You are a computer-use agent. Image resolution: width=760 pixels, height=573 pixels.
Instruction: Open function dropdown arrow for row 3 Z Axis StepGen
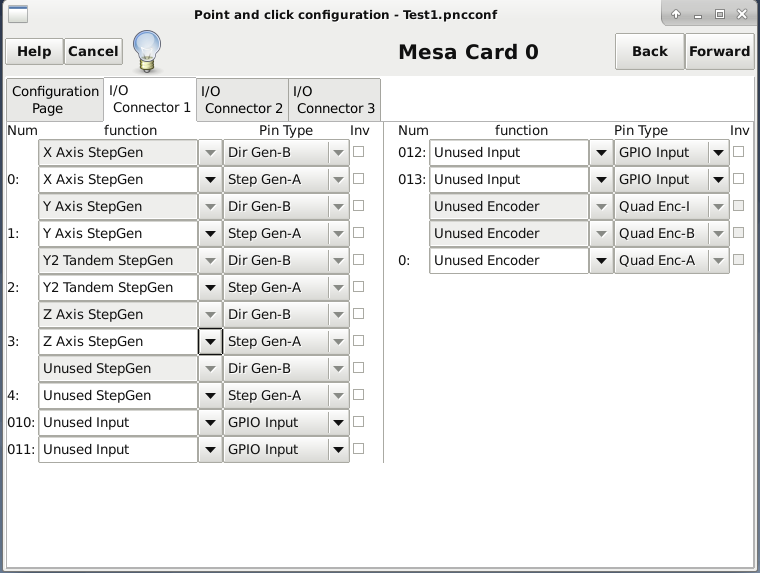210,342
